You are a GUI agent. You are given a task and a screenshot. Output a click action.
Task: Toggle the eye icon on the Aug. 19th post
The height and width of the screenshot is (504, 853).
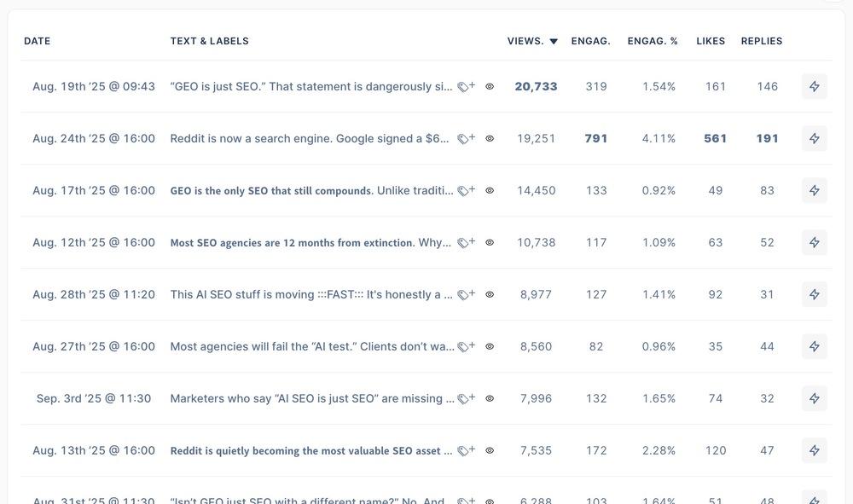point(490,87)
